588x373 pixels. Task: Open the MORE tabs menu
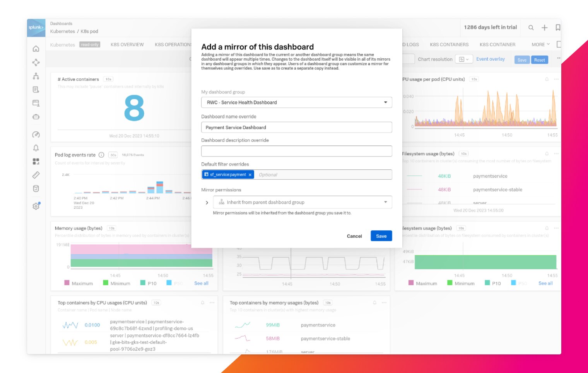[x=540, y=45]
